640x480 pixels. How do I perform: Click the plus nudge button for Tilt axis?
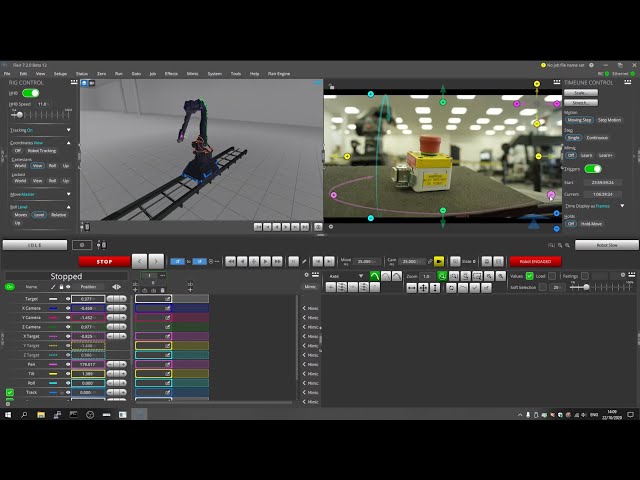pyautogui.click(x=122, y=373)
